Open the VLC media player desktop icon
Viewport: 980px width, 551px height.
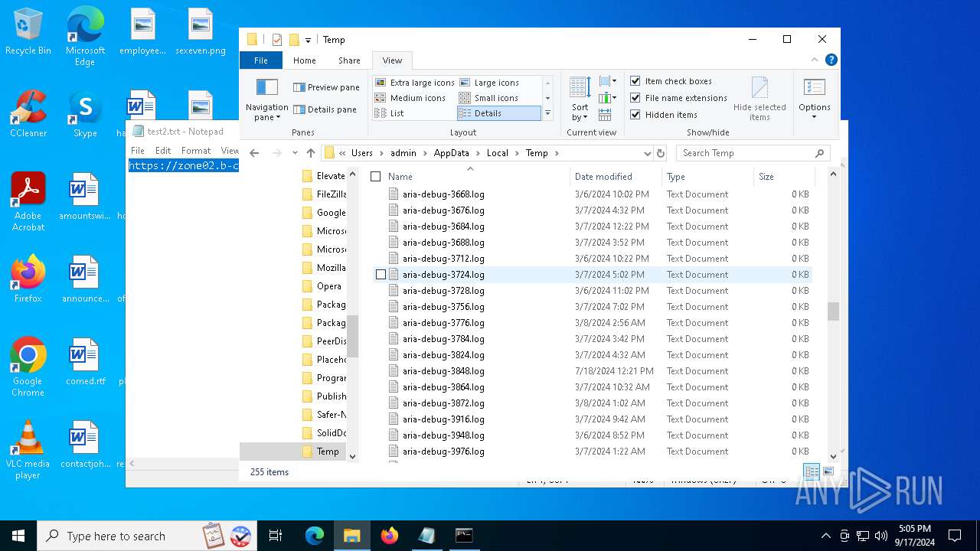click(28, 451)
